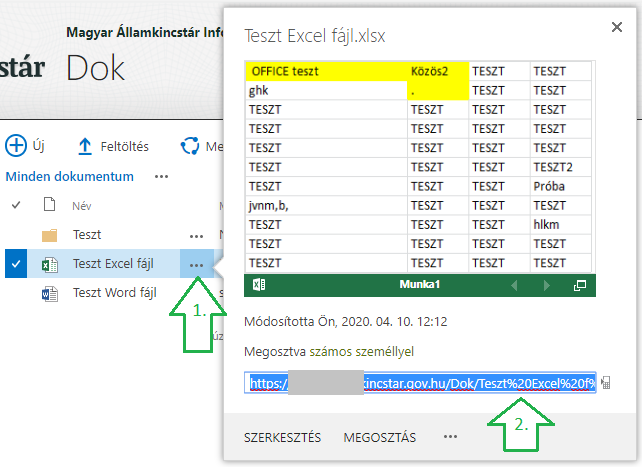Open the Teszt folder icon

(50, 235)
